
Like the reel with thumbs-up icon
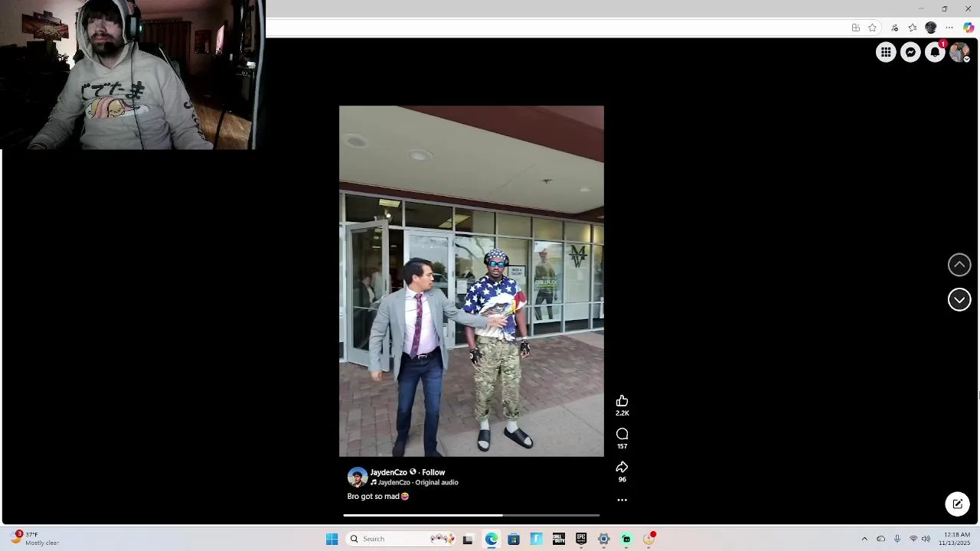coord(622,401)
